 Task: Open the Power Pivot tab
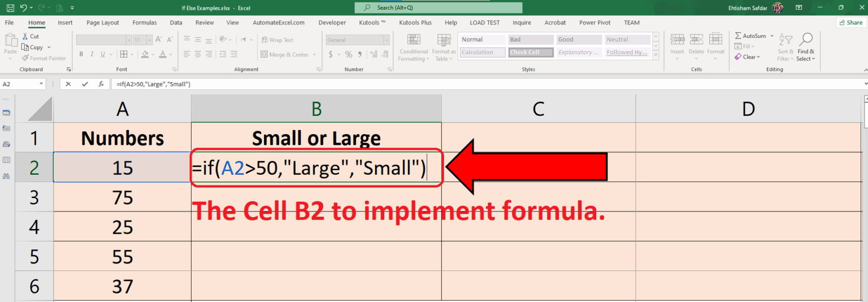[x=593, y=23]
